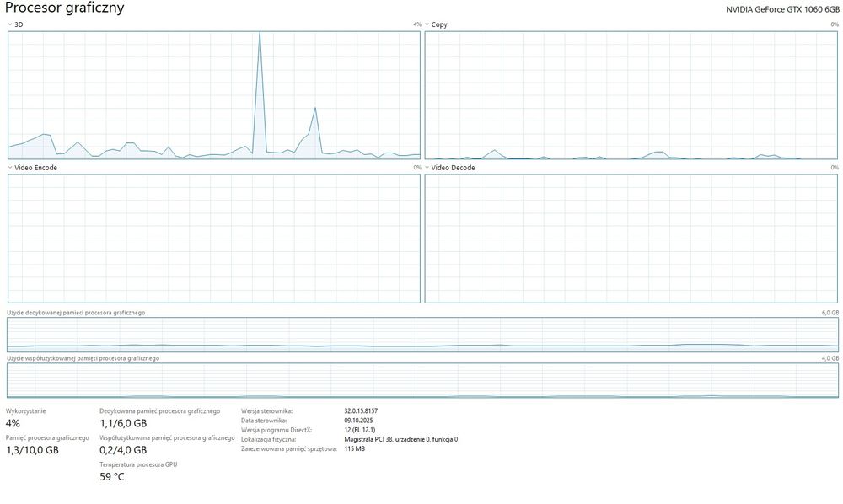Click the '4,0 GB' shared memory scale label

pyautogui.click(x=830, y=358)
